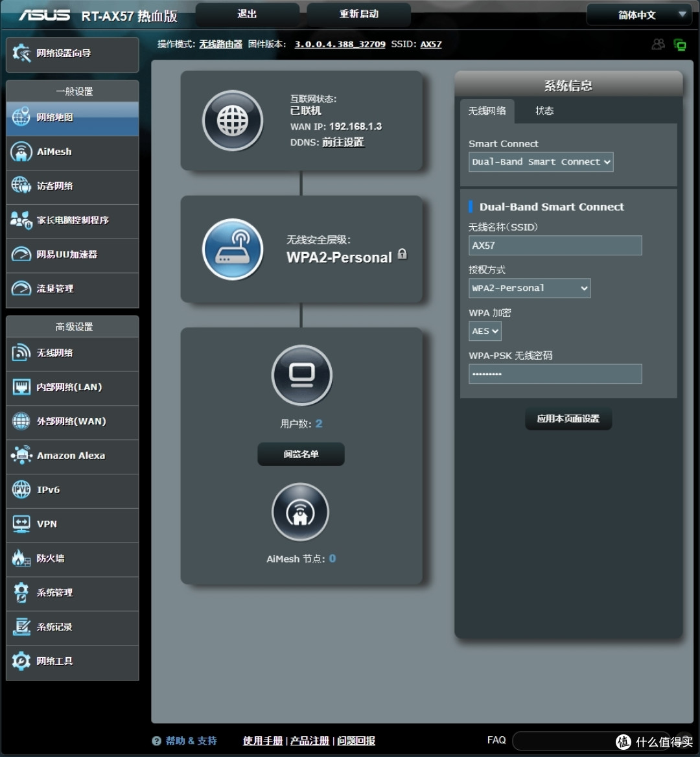Screen dimensions: 700x757
Task: Click 应用本页面设置 apply button
Action: point(568,419)
